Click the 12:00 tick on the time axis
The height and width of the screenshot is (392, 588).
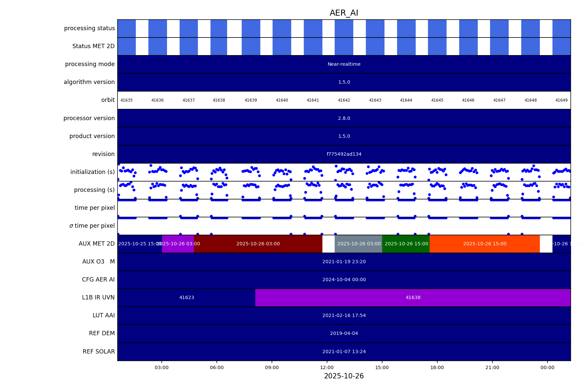(327, 367)
